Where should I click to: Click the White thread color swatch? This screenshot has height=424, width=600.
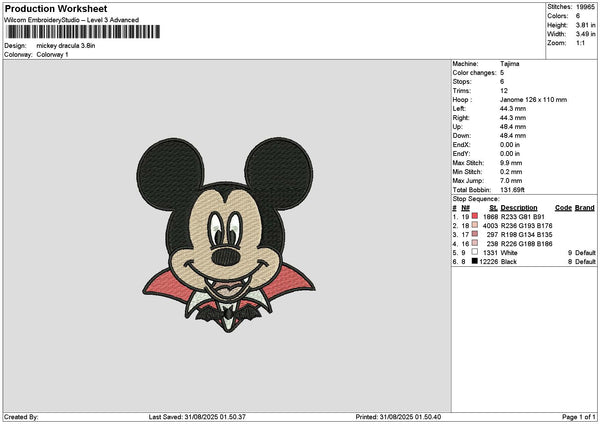(x=475, y=252)
